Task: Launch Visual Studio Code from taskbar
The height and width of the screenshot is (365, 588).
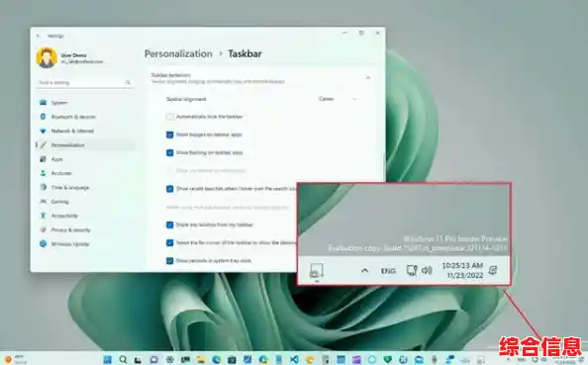Action: (x=294, y=360)
